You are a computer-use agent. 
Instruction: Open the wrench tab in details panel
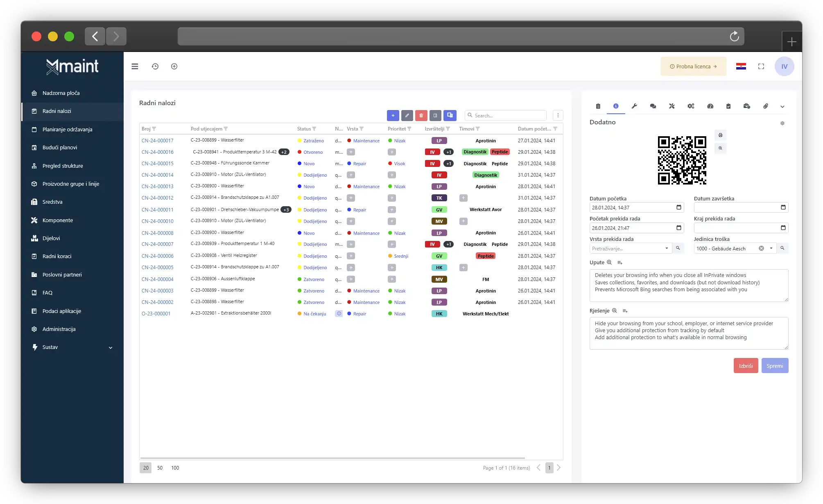pos(634,106)
